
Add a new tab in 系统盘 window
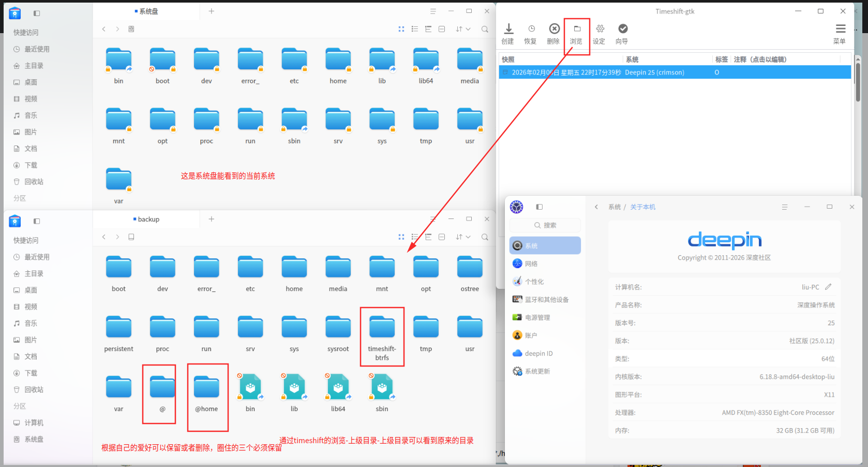tap(212, 11)
